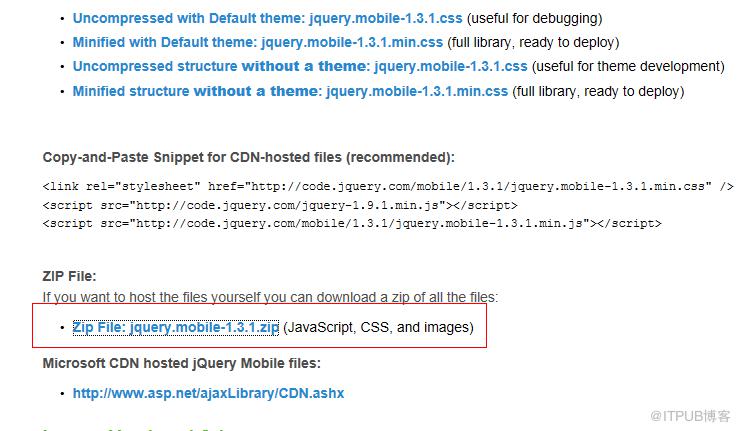Click the note after the Minified structure link
The image size is (740, 431).
click(x=598, y=91)
